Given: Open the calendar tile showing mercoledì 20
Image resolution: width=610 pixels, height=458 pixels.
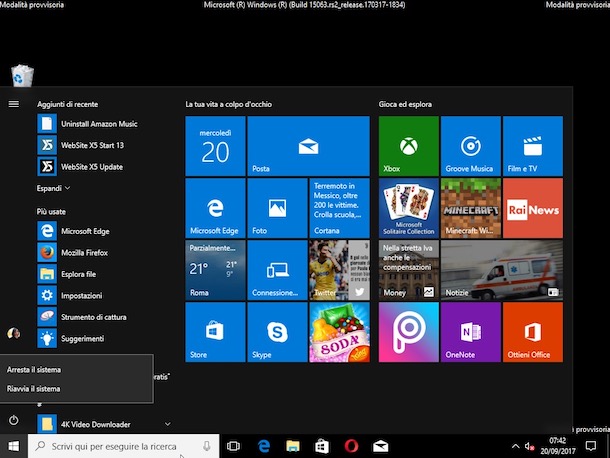Looking at the screenshot, I should [x=215, y=146].
